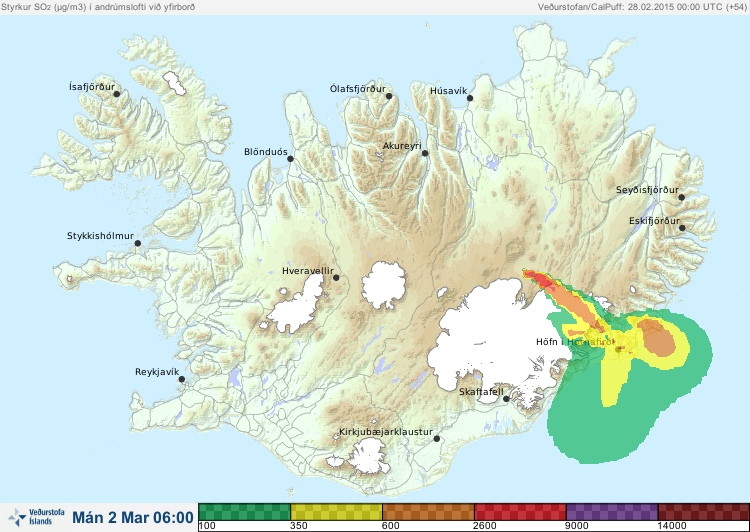Select the dark red 14000 legend swatch
The image size is (750, 532).
click(x=704, y=512)
